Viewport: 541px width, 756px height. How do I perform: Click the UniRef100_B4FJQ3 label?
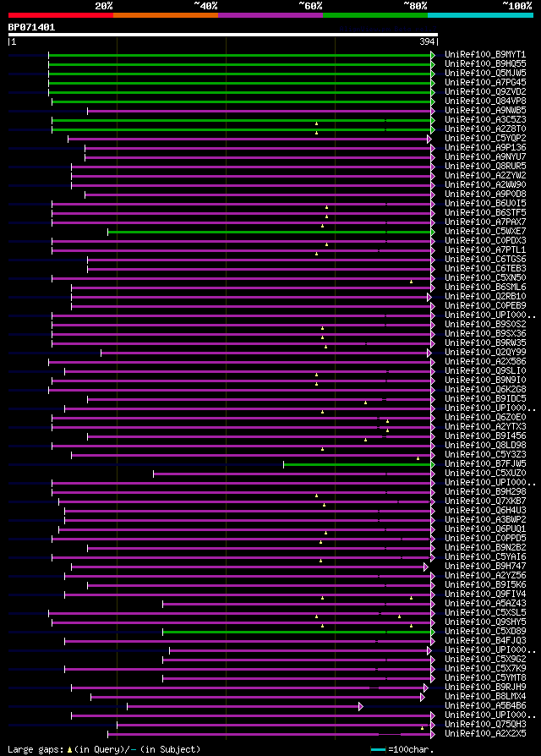(x=485, y=641)
